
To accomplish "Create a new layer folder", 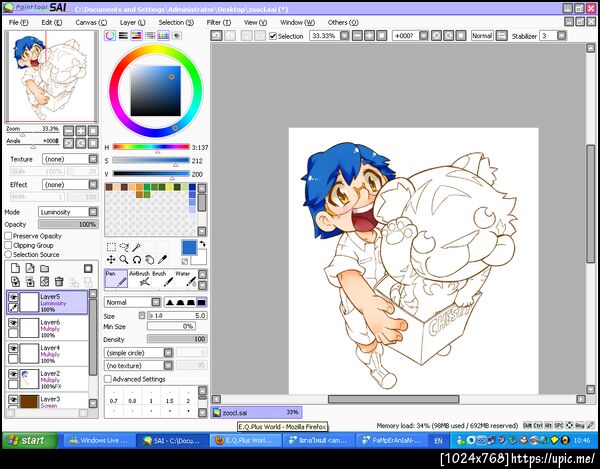I will click(44, 269).
